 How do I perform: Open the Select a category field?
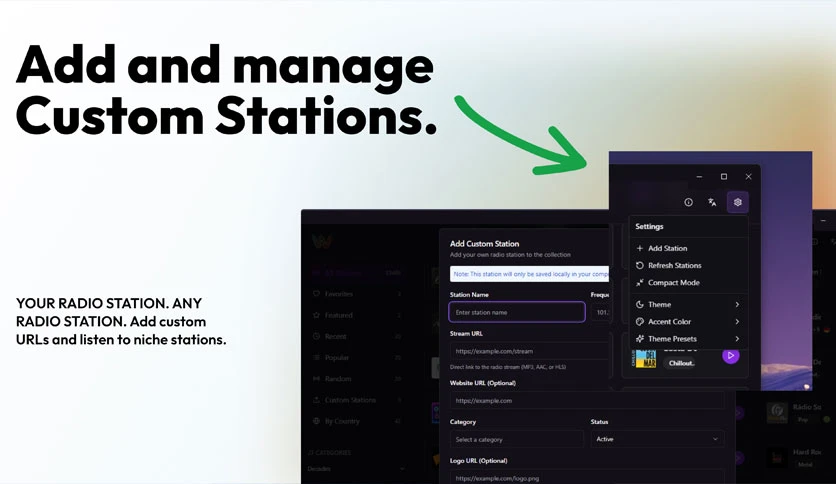pyautogui.click(x=516, y=439)
